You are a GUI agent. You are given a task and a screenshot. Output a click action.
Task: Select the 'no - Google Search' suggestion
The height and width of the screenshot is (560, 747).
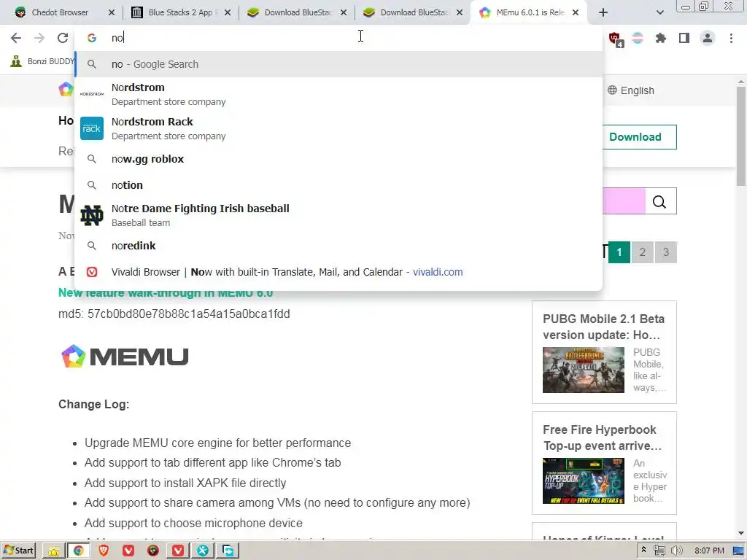[x=338, y=64]
